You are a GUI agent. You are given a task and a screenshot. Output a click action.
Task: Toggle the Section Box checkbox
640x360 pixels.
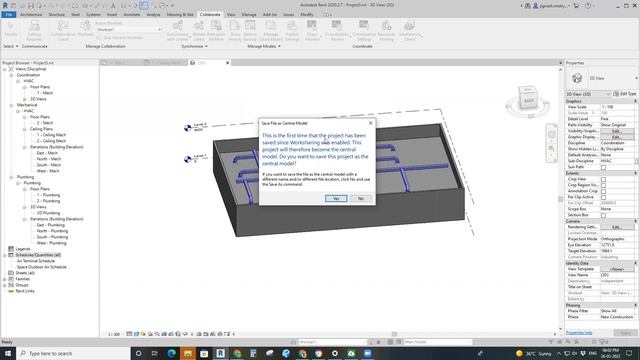tap(603, 215)
